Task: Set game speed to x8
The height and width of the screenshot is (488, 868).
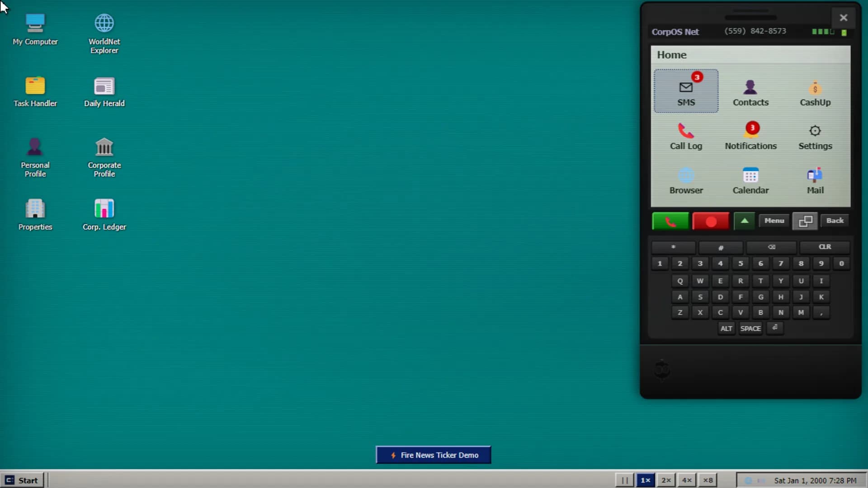Action: (708, 480)
